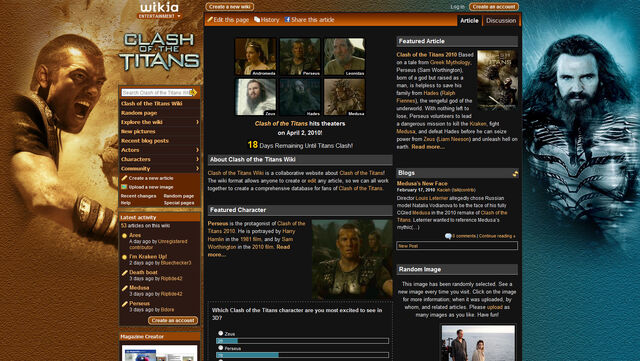Click the Create an account button at top
The width and height of the screenshot is (640, 361).
click(x=494, y=7)
